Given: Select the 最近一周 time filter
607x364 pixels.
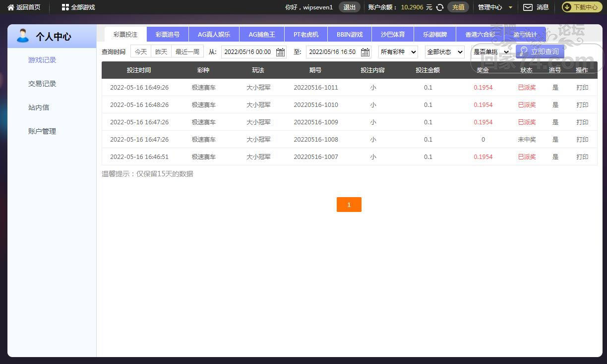Looking at the screenshot, I should click(x=187, y=52).
